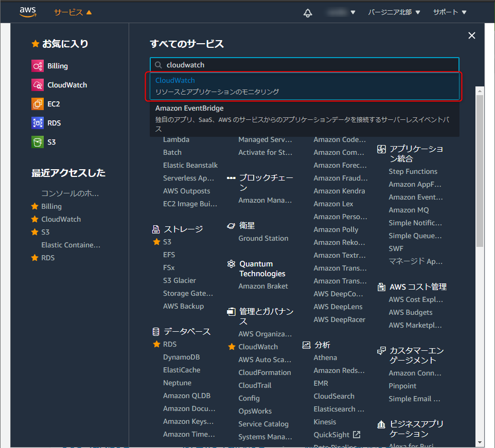Click the データベース category icon
The width and height of the screenshot is (495, 448).
pos(156,332)
